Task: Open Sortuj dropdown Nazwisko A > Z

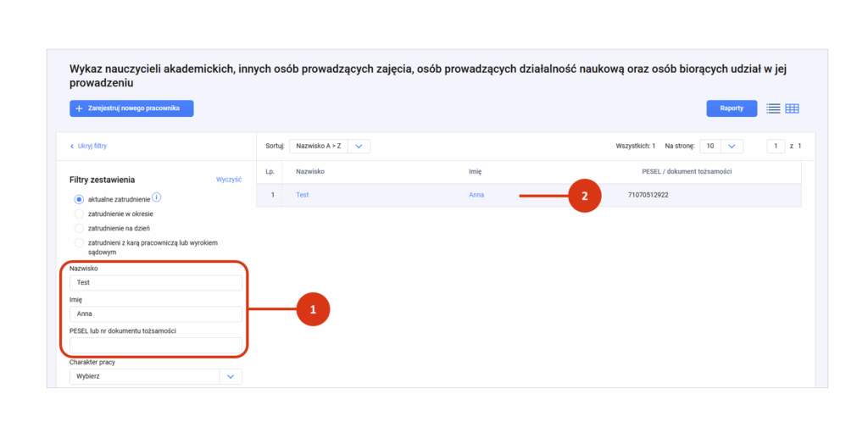Action: [330, 147]
